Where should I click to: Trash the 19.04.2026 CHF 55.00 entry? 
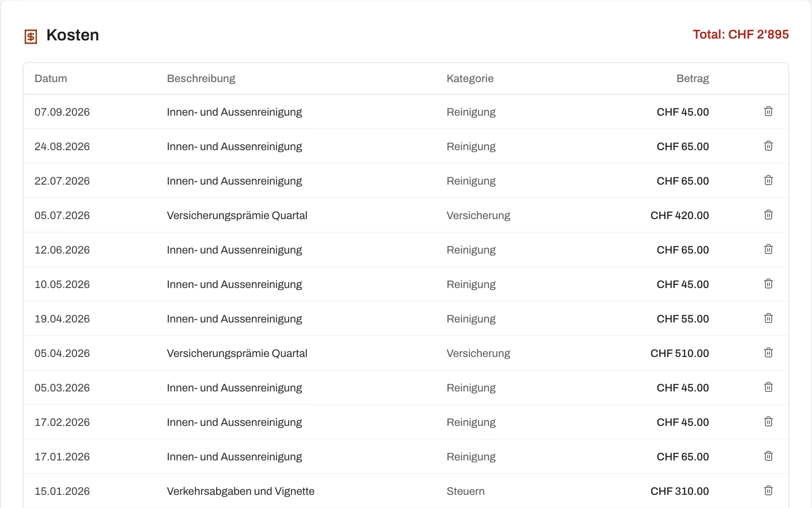click(x=768, y=318)
